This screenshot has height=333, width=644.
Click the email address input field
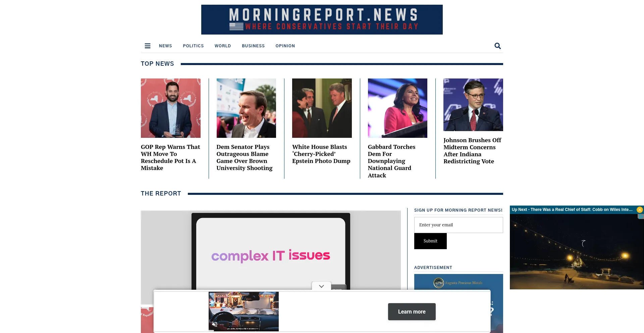point(458,225)
